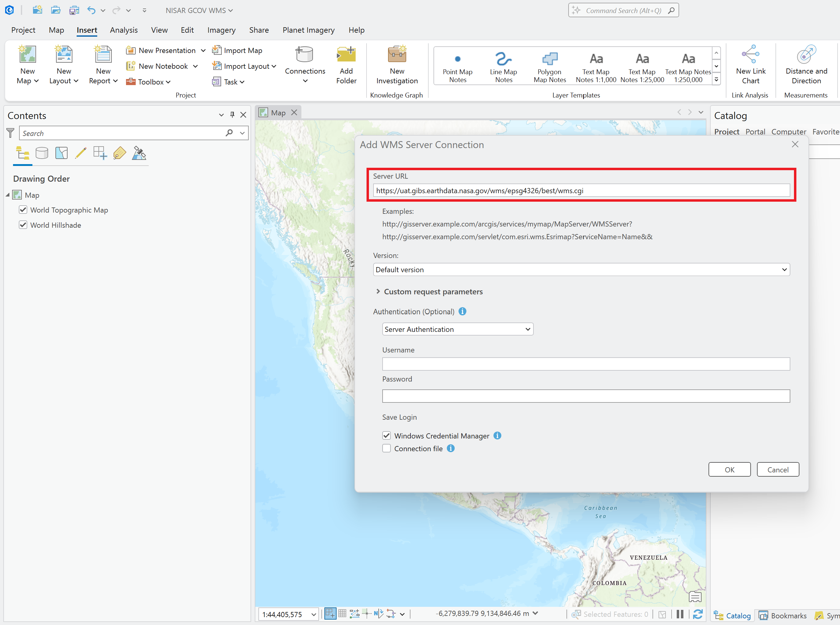Toggle World Hillshade layer visibility
840x625 pixels.
[x=23, y=225]
